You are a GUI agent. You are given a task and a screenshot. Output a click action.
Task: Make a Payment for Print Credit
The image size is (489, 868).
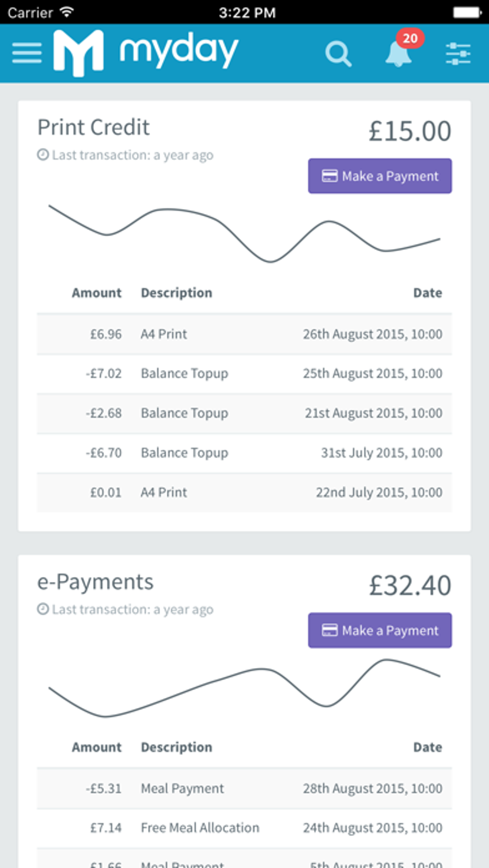(x=380, y=176)
